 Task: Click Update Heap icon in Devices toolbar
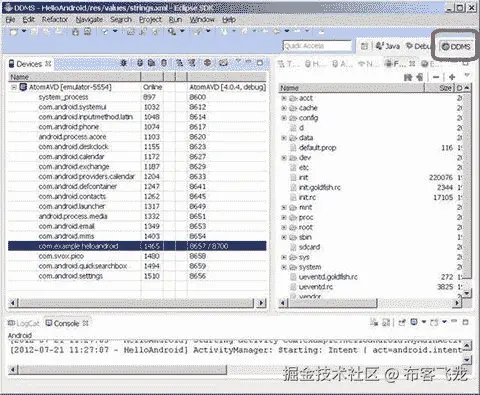(140, 63)
